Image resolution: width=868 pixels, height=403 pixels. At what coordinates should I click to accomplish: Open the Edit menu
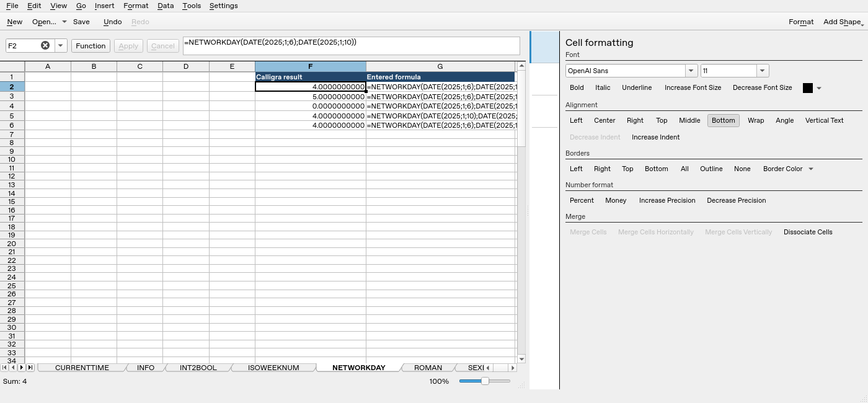point(34,6)
